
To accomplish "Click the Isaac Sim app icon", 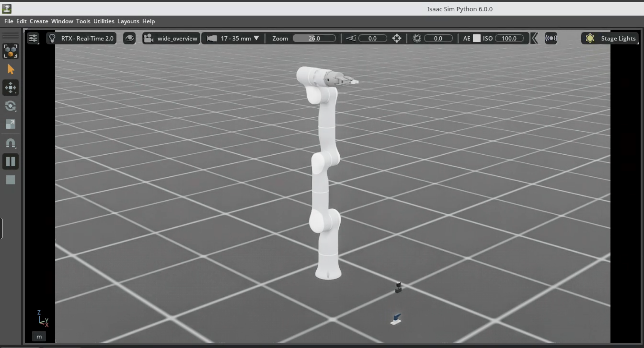I will (x=7, y=9).
